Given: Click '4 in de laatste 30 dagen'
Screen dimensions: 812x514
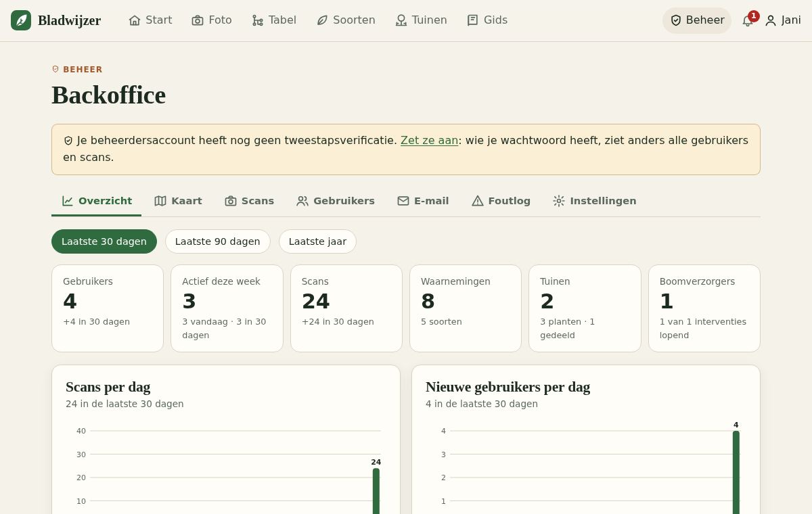Looking at the screenshot, I should [x=482, y=404].
